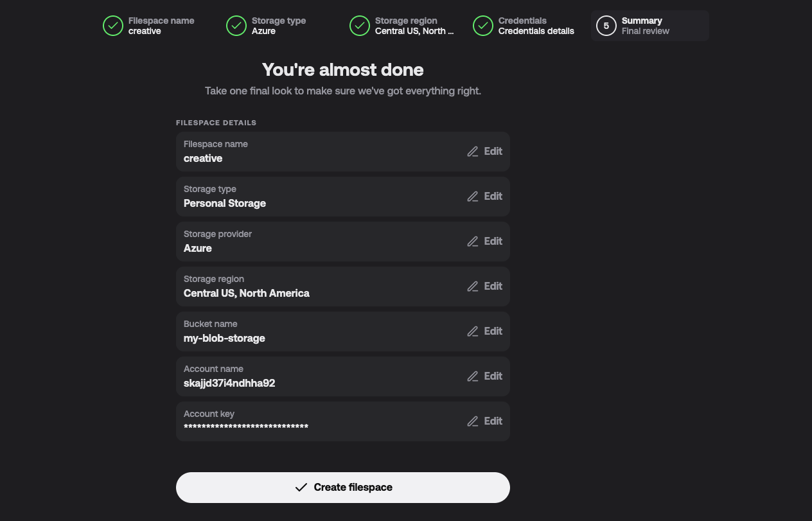Create the filespace
Screen dimensions: 812x521
(343, 488)
